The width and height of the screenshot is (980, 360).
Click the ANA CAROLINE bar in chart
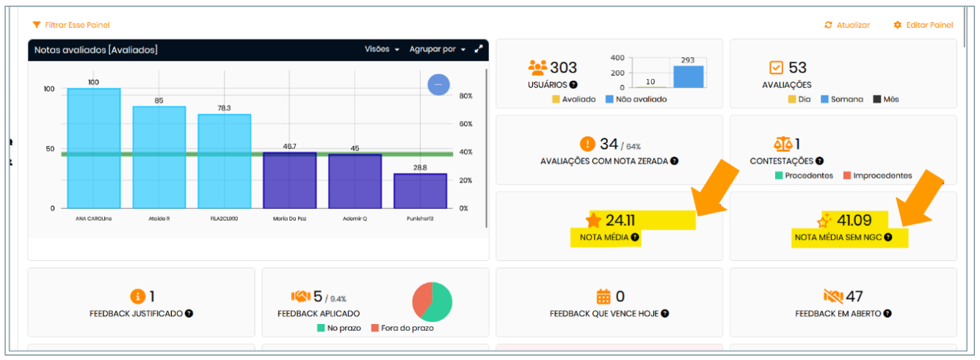[x=93, y=148]
